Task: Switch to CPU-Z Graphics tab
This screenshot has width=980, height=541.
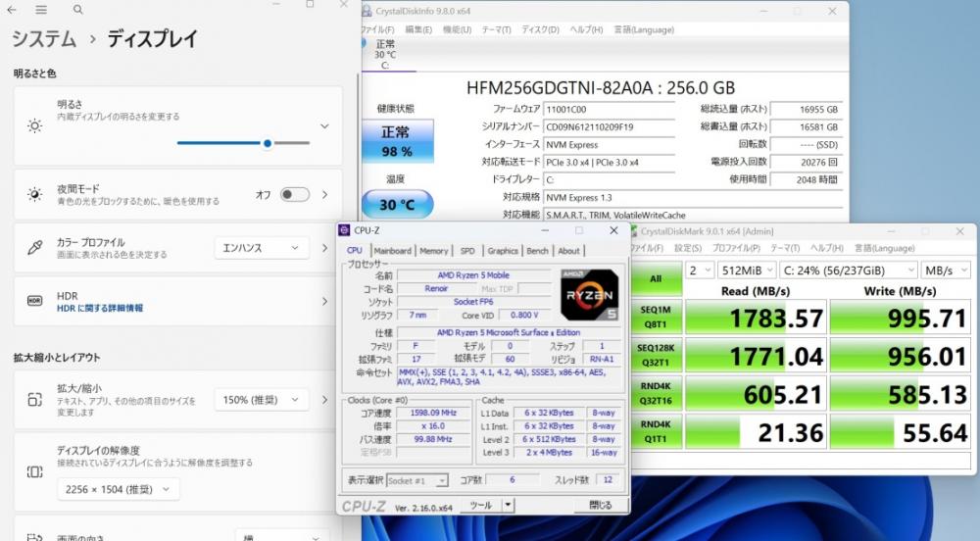Action: (503, 251)
